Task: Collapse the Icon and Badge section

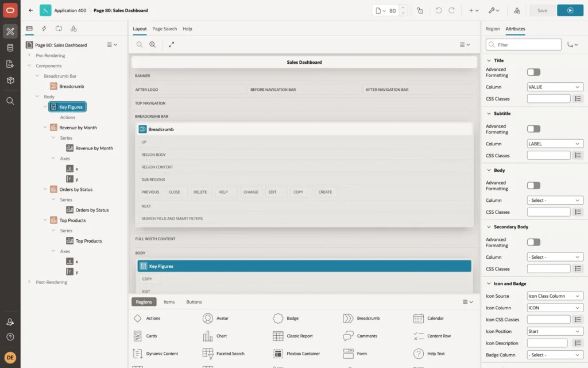Action: [x=489, y=284]
